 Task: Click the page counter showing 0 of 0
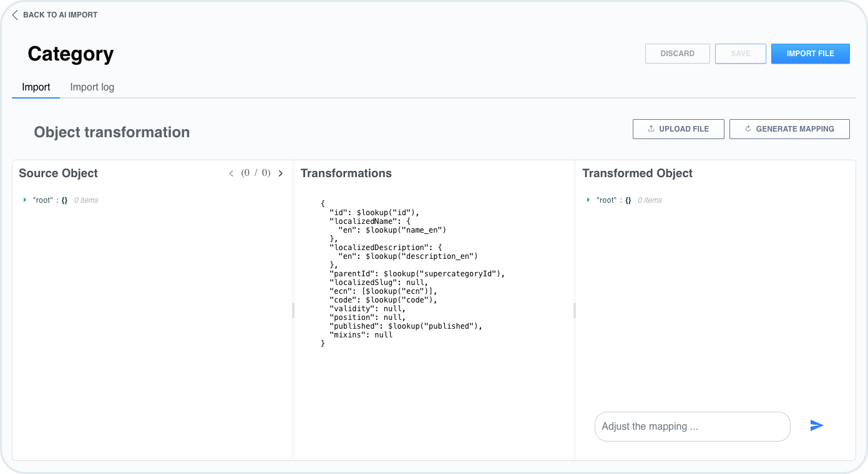click(x=256, y=173)
